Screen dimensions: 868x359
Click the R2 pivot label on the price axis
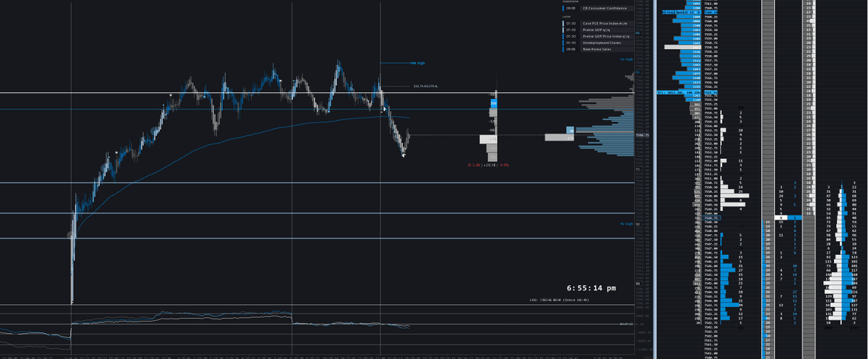tap(638, 33)
